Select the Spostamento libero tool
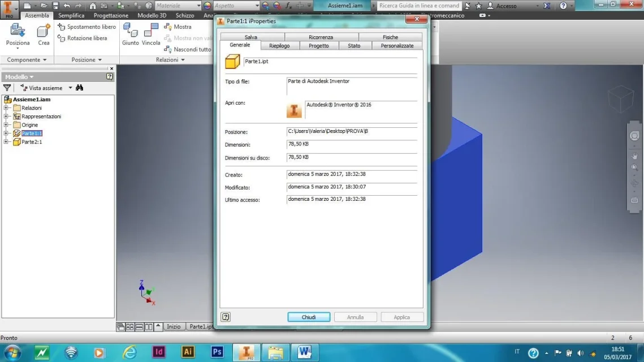This screenshot has height=362, width=644. (x=87, y=27)
